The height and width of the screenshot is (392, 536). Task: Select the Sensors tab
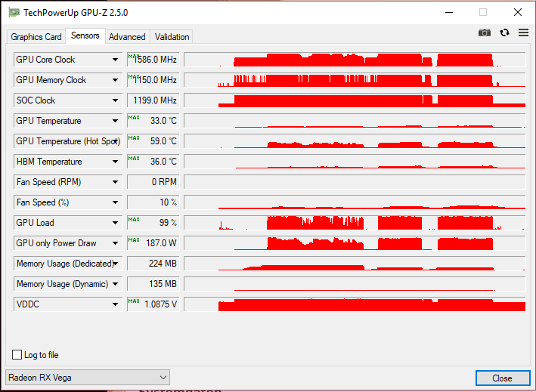85,35
